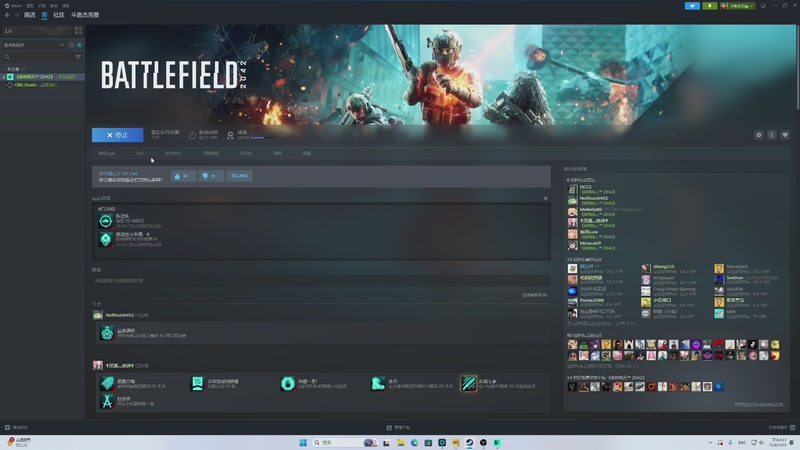Click the Steam announcements megaphone button
Viewport: 800px width, 450px height.
(692, 6)
